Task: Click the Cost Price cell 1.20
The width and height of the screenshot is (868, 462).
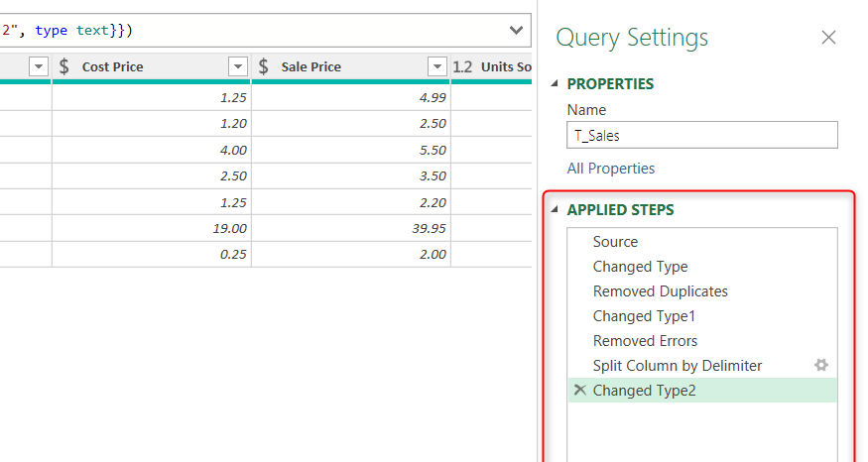Action: [152, 123]
